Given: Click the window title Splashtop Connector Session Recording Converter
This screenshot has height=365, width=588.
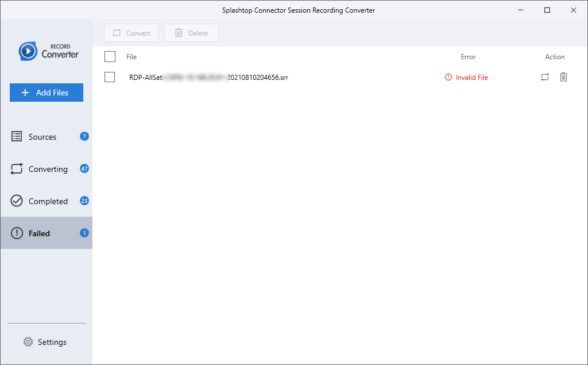Looking at the screenshot, I should [x=299, y=10].
